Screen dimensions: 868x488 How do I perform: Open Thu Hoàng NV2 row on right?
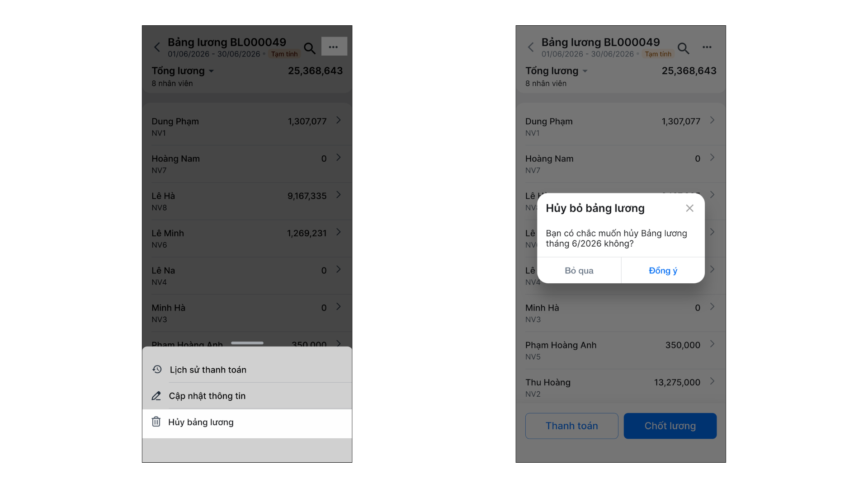pos(621,388)
